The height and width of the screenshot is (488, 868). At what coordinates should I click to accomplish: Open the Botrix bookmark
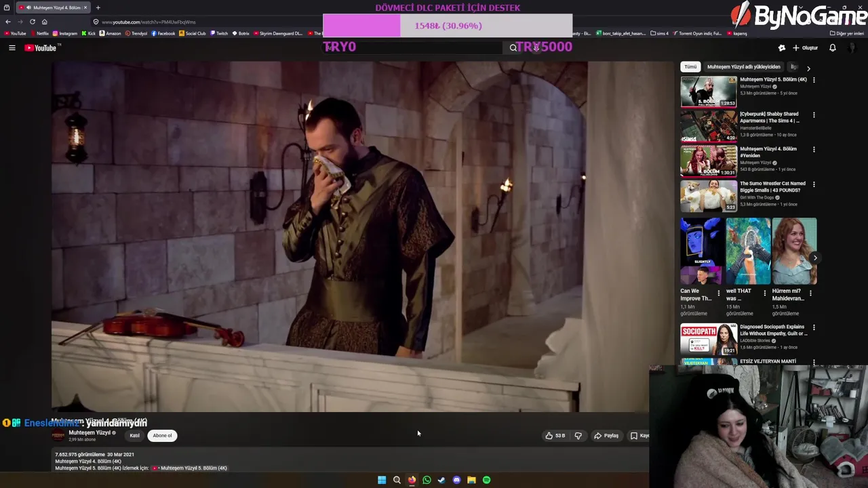point(241,33)
